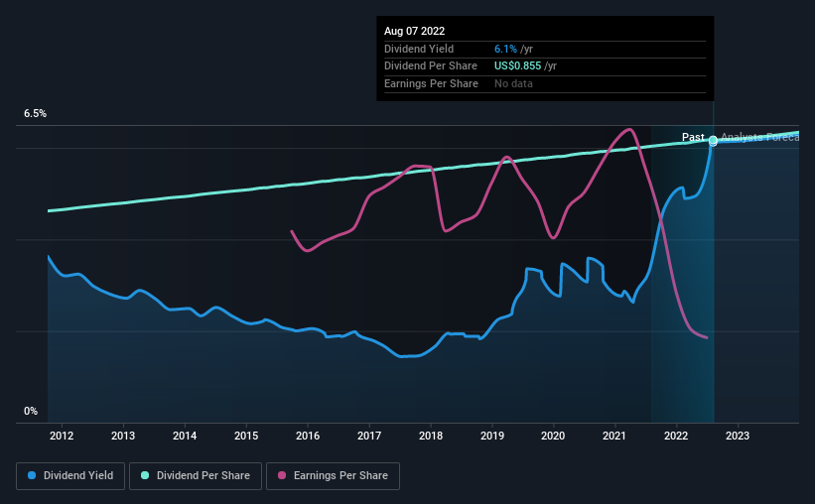The height and width of the screenshot is (504, 815).
Task: Toggle the Earnings Per Share legend button
Action: tap(333, 476)
